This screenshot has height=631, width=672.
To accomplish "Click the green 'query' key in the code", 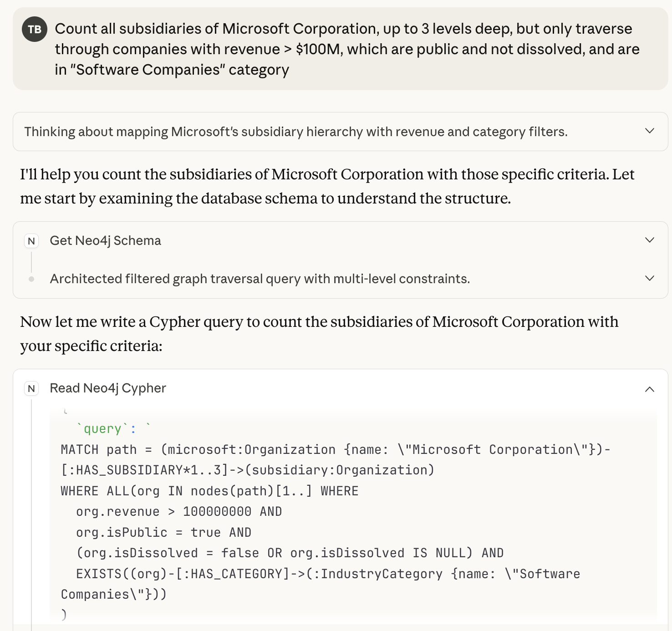I will click(x=102, y=429).
